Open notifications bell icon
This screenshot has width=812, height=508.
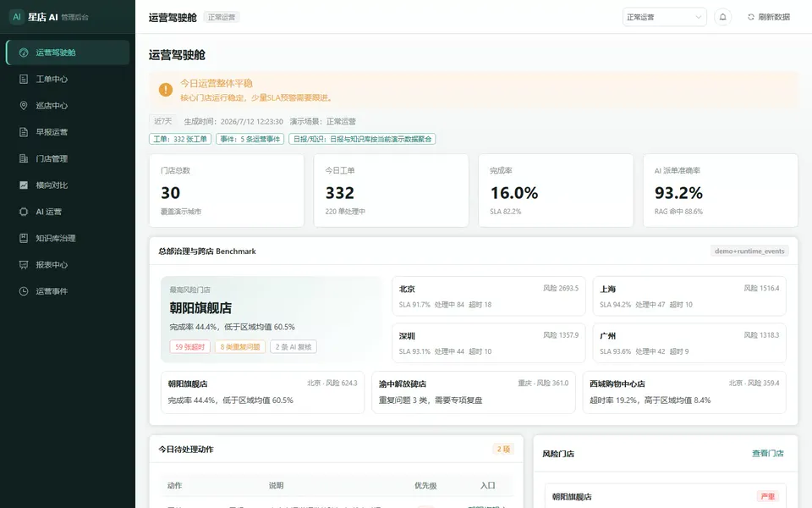722,17
